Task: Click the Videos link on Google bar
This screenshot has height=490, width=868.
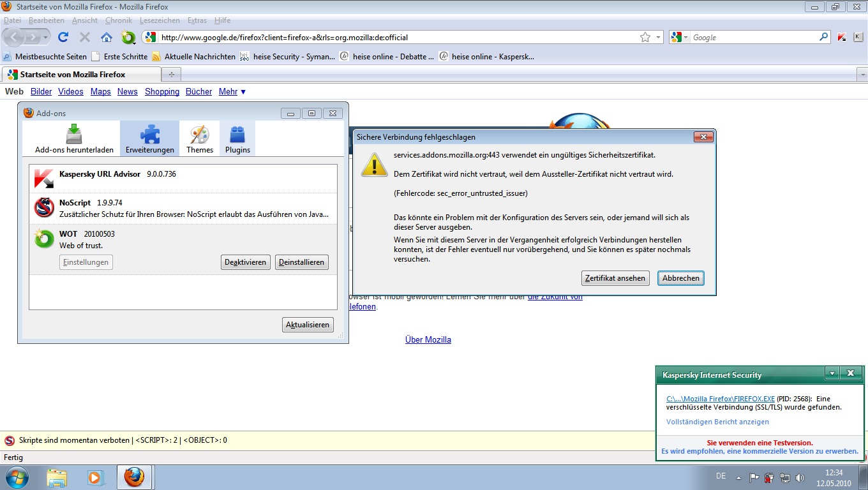Action: 71,92
